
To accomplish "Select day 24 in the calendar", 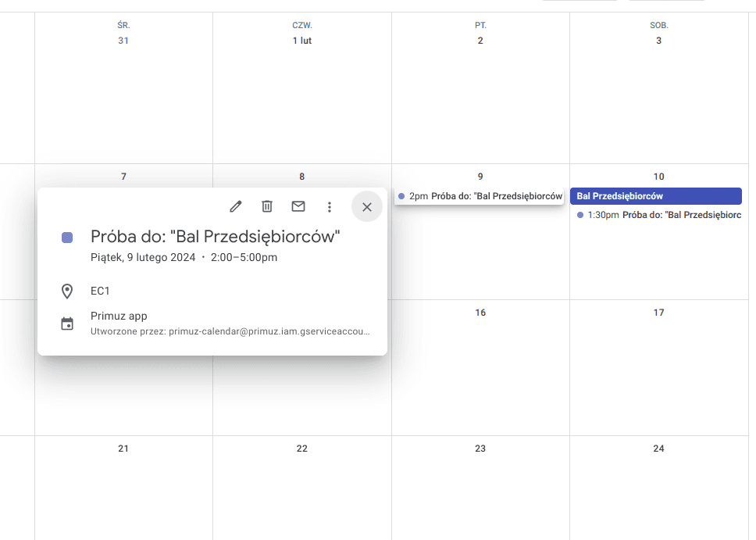I will [658, 449].
